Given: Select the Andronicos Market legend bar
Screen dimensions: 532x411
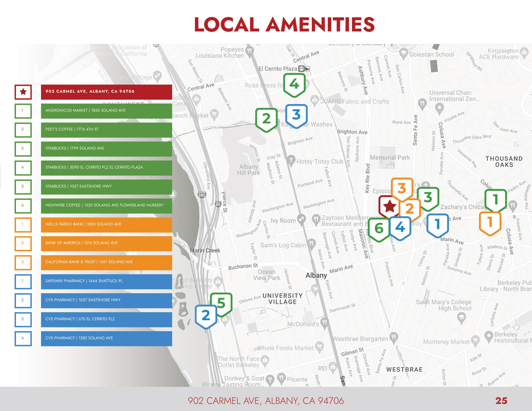Looking at the screenshot, I should click(x=106, y=111).
